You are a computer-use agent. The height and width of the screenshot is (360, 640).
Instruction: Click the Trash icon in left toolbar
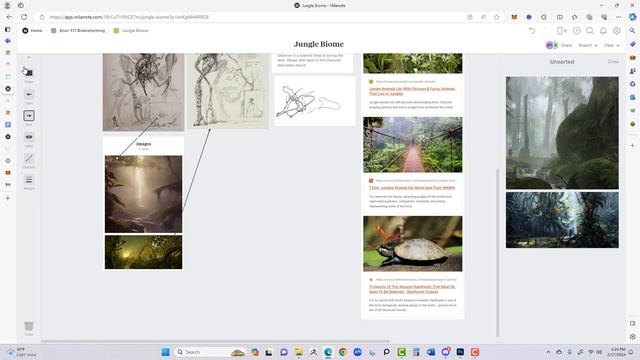point(29,326)
